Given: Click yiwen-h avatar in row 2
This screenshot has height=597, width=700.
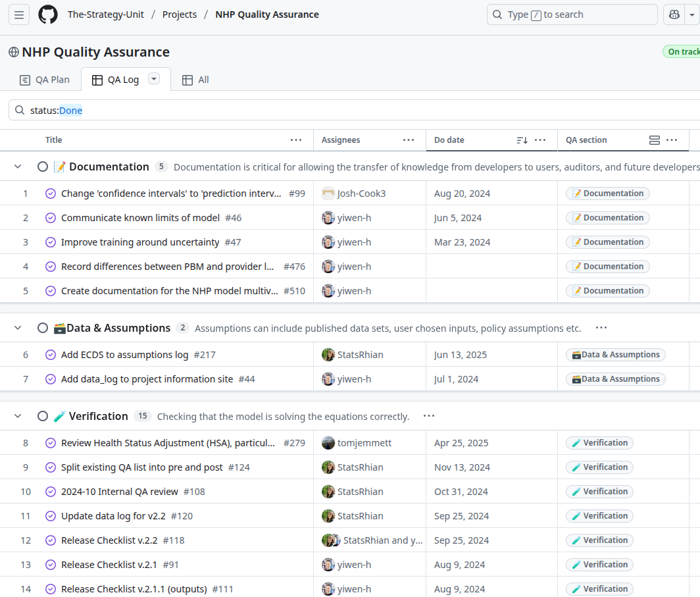Looking at the screenshot, I should click(x=328, y=218).
